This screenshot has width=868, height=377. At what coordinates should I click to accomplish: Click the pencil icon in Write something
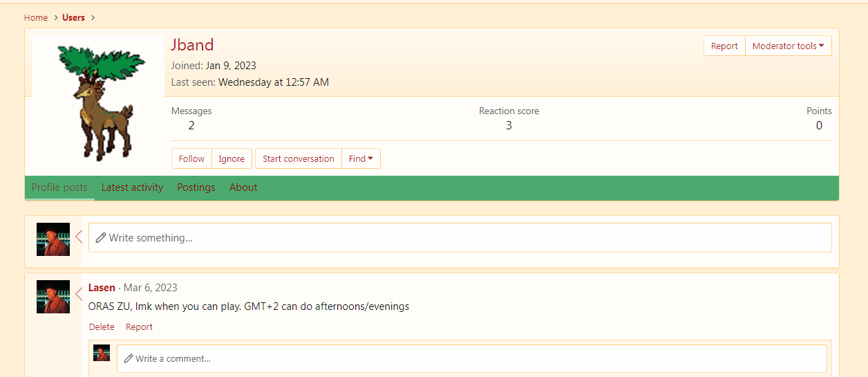click(x=101, y=237)
